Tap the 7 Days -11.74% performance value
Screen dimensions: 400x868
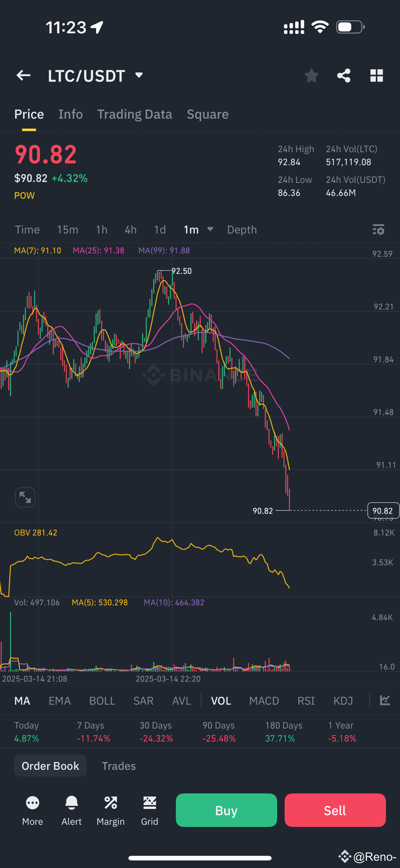click(94, 738)
